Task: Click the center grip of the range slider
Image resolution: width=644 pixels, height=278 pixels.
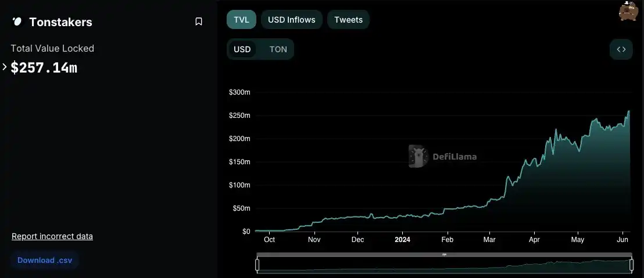Action: pyautogui.click(x=444, y=254)
